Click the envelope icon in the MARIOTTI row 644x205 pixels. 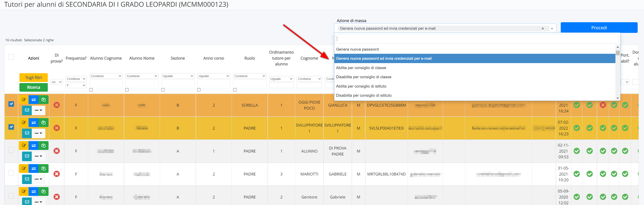tap(27, 179)
